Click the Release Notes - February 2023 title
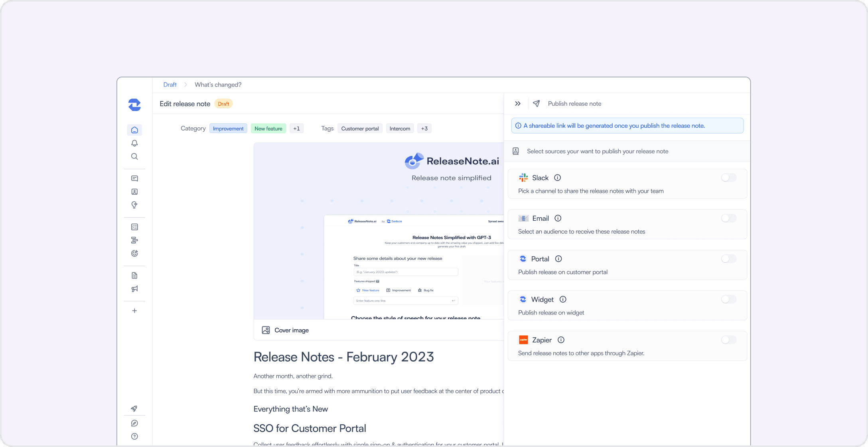Image resolution: width=868 pixels, height=447 pixels. click(x=343, y=357)
